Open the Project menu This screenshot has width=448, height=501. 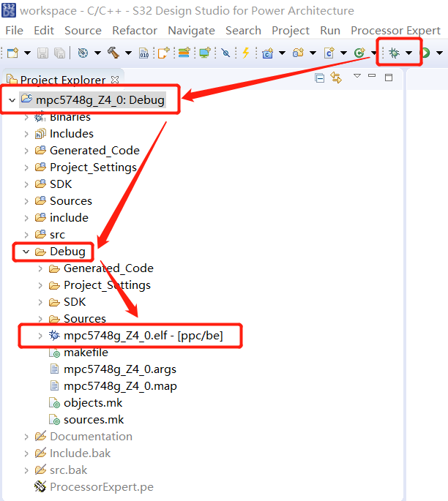[291, 31]
